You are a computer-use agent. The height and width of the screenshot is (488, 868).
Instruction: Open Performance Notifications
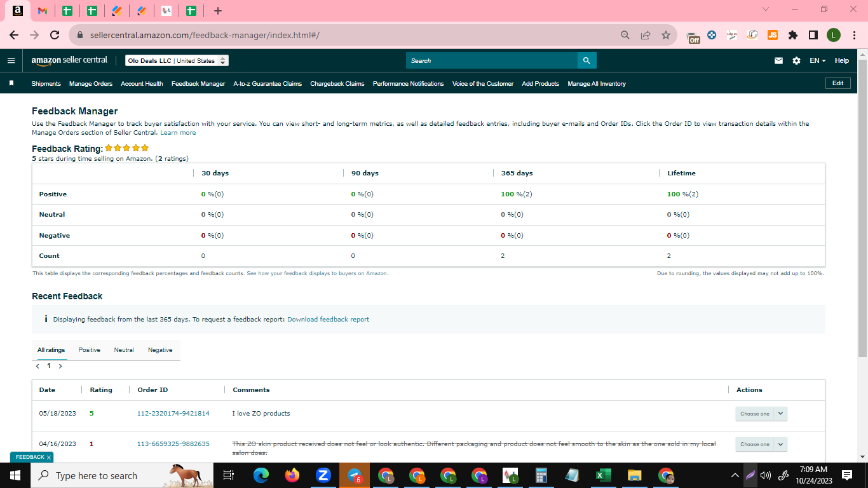coord(408,83)
